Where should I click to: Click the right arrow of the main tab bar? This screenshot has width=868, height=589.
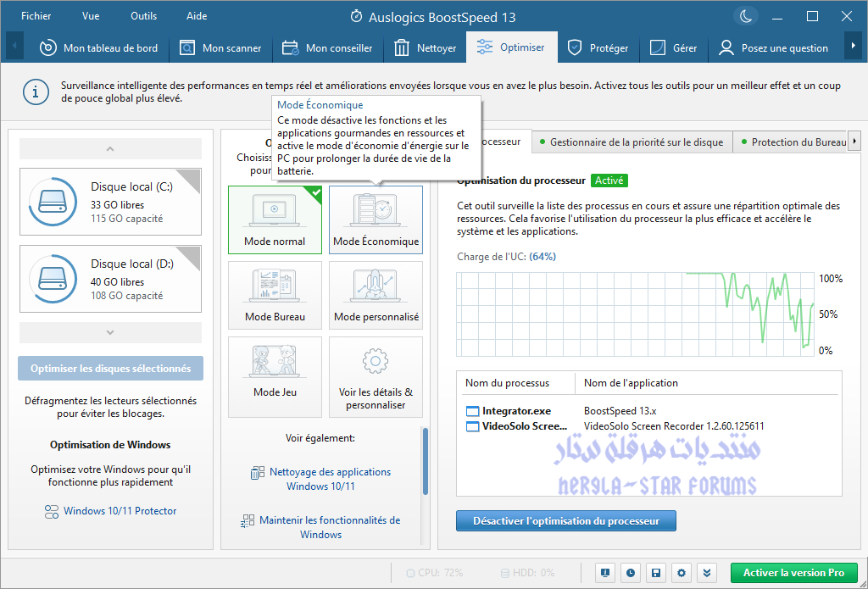click(x=853, y=46)
